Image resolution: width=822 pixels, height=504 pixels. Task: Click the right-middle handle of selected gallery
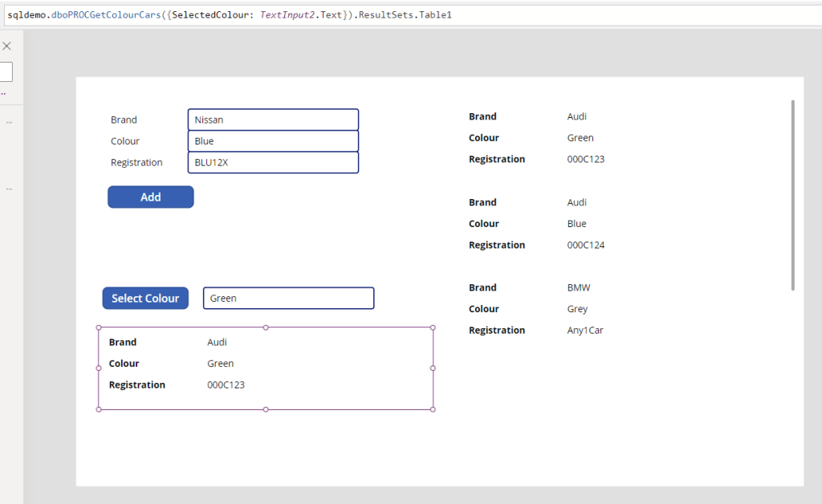click(433, 368)
